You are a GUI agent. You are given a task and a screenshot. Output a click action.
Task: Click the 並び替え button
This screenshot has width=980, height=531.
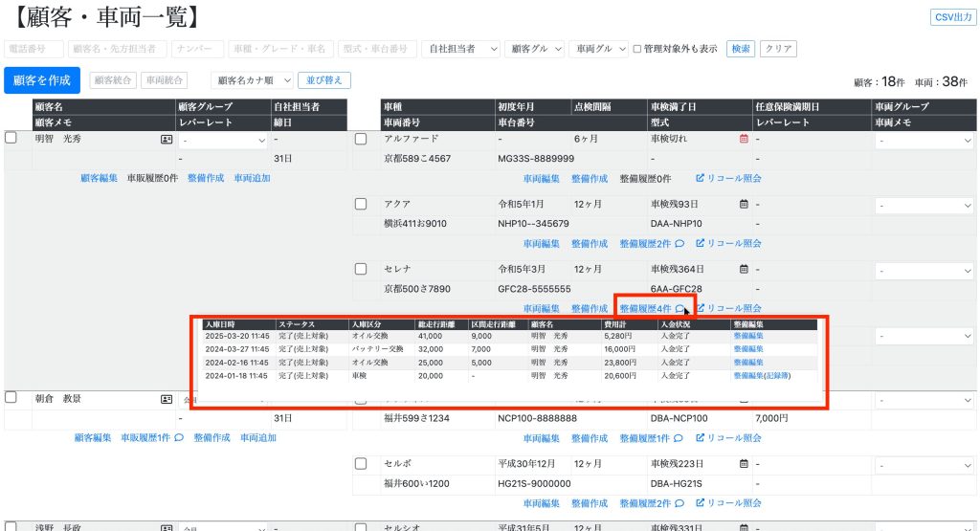coord(324,80)
